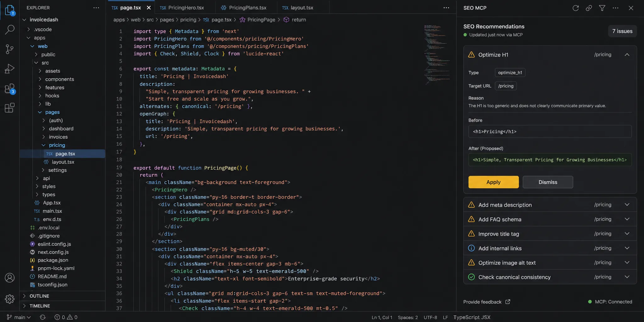Click pricing breadcrumb segment
Image resolution: width=644 pixels, height=322 pixels.
pos(188,19)
